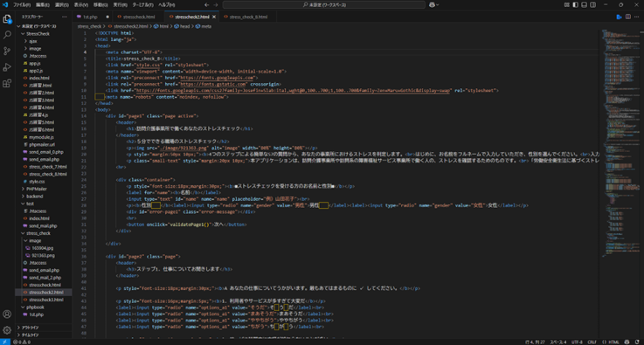Show errors and warnings count in status bar
This screenshot has height=345, width=644.
tap(22, 342)
